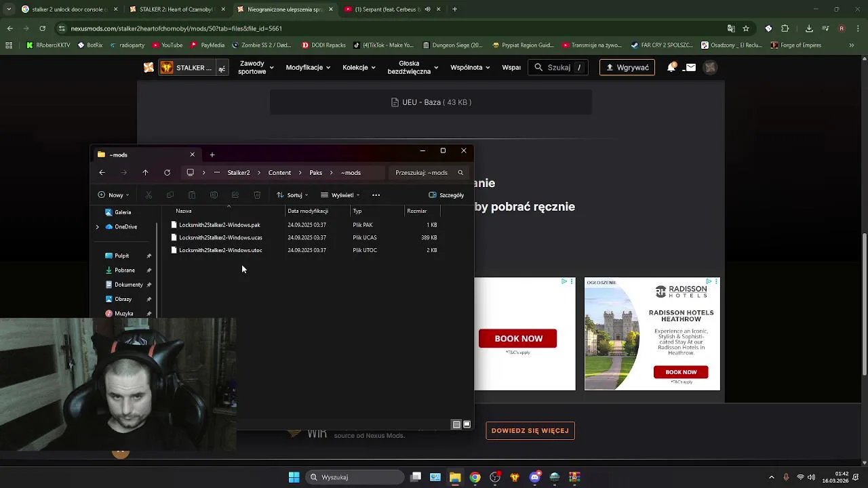Open Chrome from the taskbar
Viewport: 868px width, 488px height.
475,477
